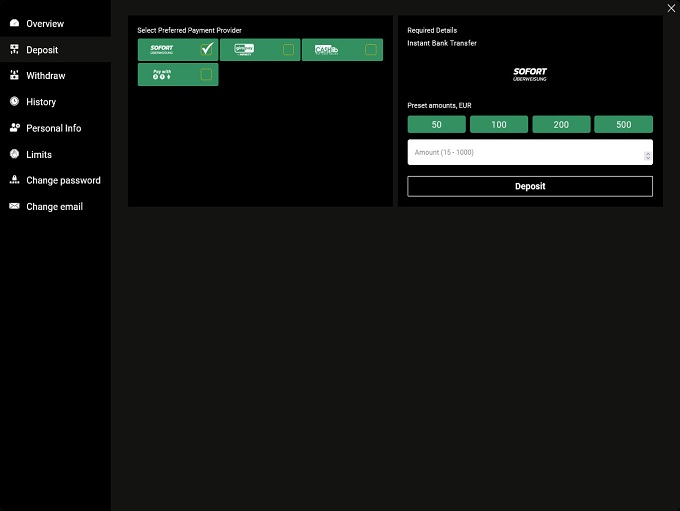Uncheck the Sofort provider checkbox
Screen dimensions: 680x511
click(207, 49)
